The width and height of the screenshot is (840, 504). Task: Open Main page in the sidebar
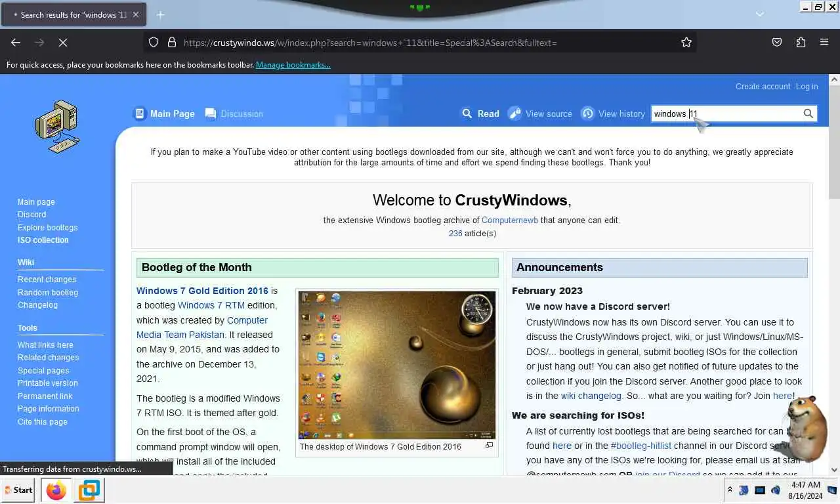[36, 202]
